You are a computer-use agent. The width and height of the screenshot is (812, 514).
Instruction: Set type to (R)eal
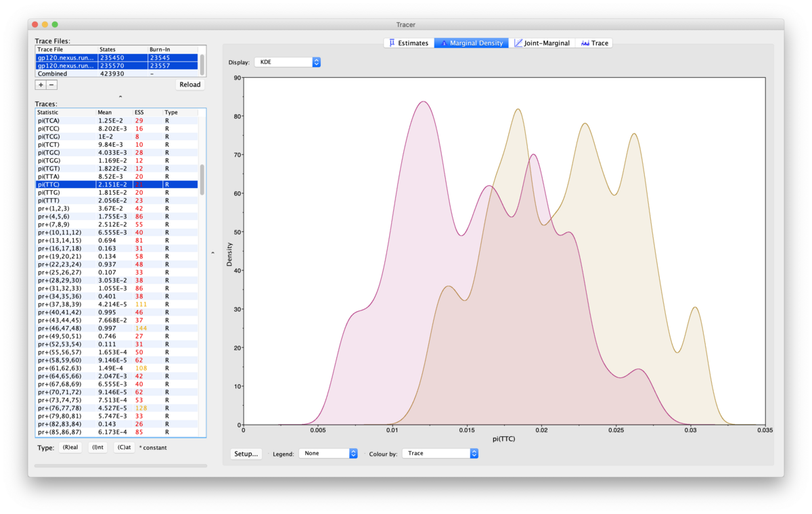[71, 448]
